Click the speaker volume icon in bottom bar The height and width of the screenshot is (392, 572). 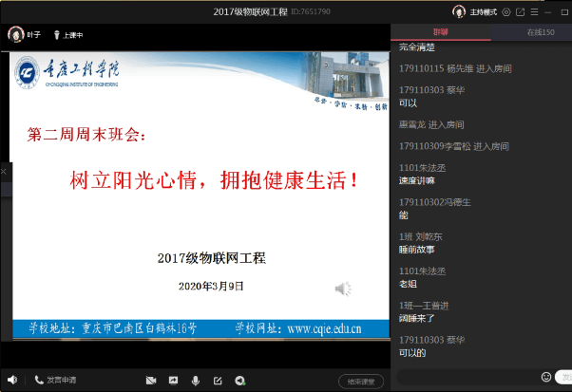coord(12,380)
